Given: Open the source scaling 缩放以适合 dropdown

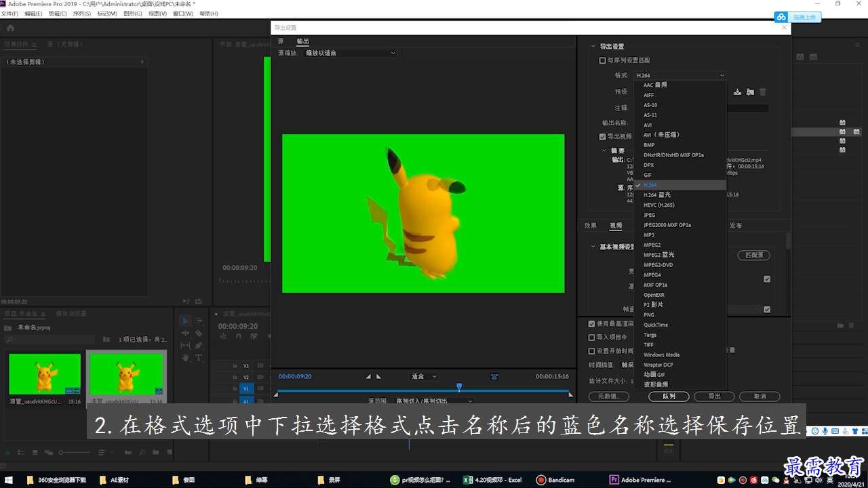Looking at the screenshot, I should 350,53.
